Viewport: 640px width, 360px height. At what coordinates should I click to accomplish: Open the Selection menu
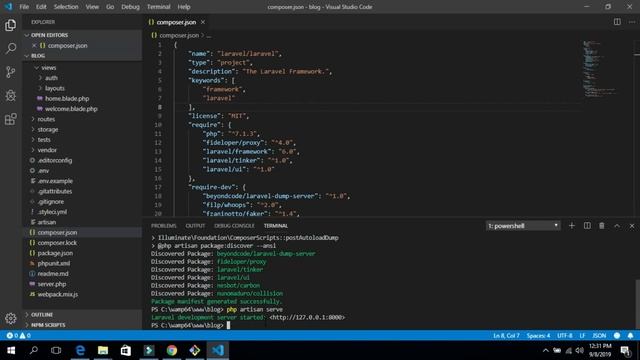click(66, 7)
